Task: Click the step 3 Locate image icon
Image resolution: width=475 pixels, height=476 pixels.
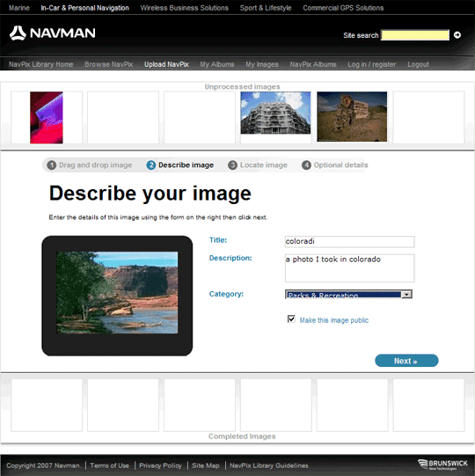Action: [232, 165]
